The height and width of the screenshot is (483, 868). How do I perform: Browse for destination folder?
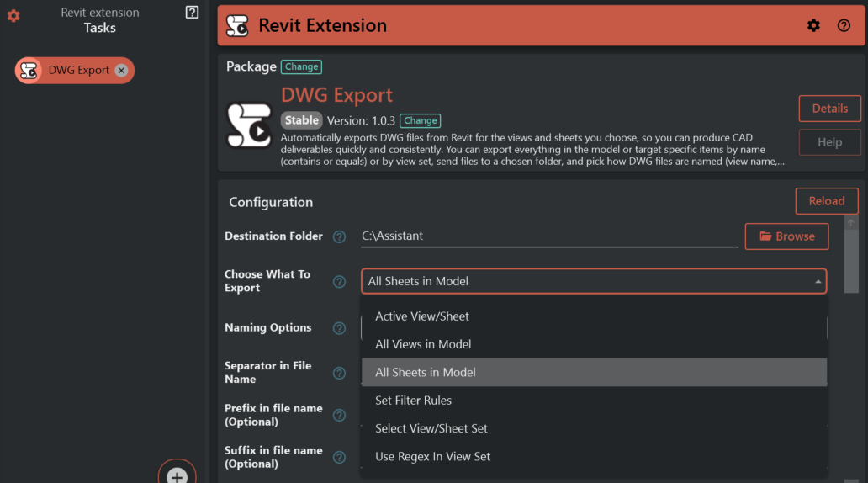click(786, 236)
